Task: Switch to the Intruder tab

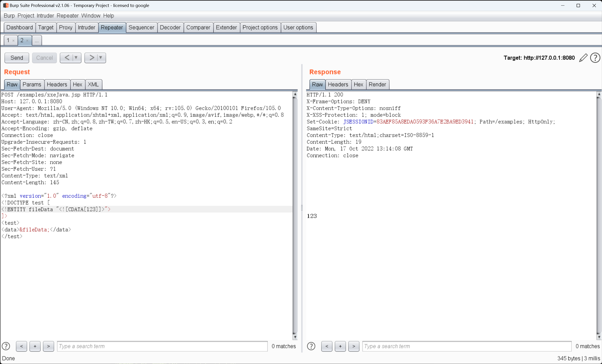Action: (x=86, y=27)
